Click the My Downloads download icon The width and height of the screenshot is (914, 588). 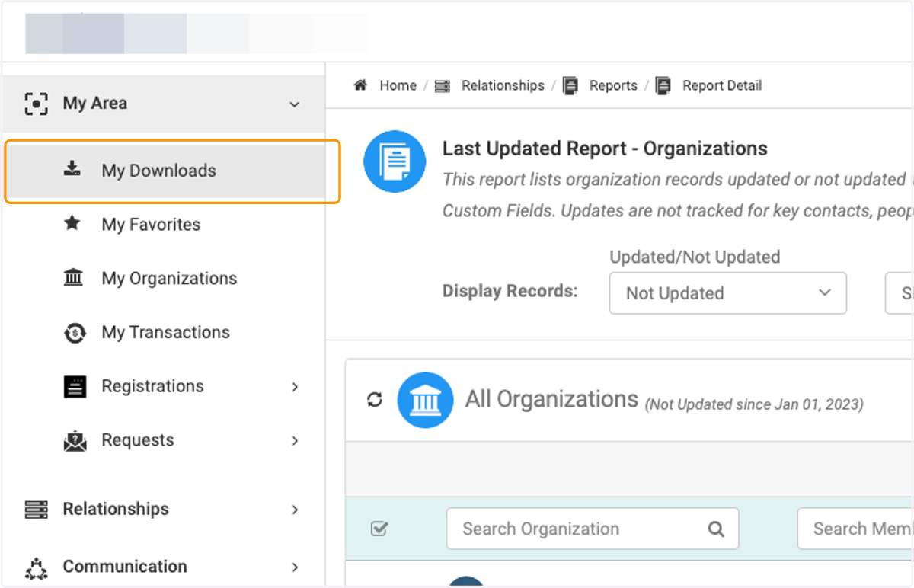click(72, 169)
